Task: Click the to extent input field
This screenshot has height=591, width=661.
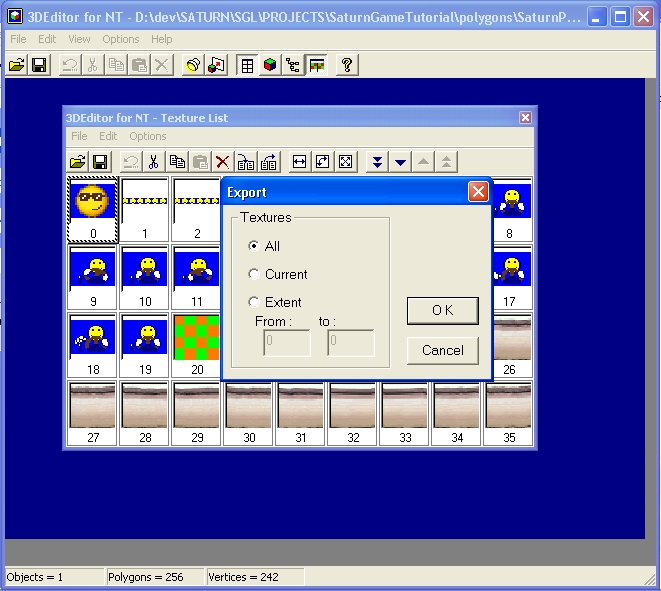Action: [351, 343]
